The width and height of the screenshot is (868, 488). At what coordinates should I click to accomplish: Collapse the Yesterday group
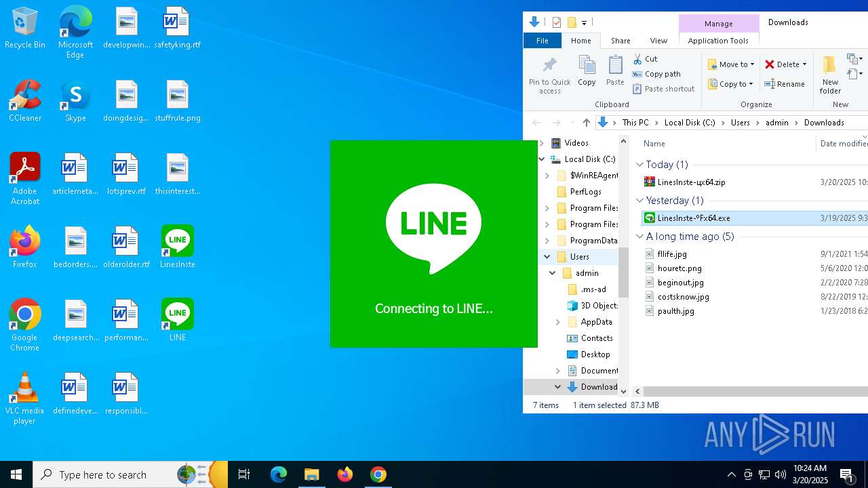639,201
